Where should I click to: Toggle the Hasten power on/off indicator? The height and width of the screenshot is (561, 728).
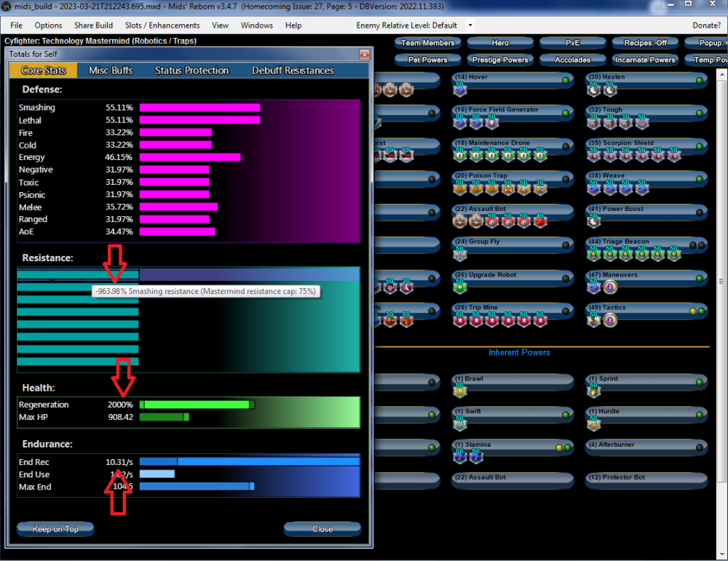[700, 79]
